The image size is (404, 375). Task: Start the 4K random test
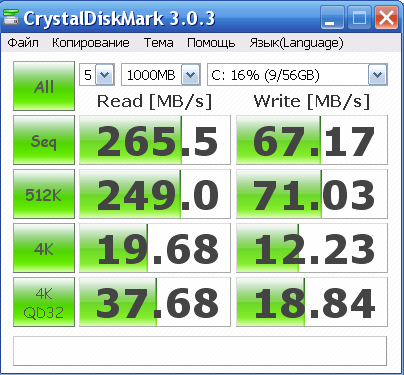[44, 248]
